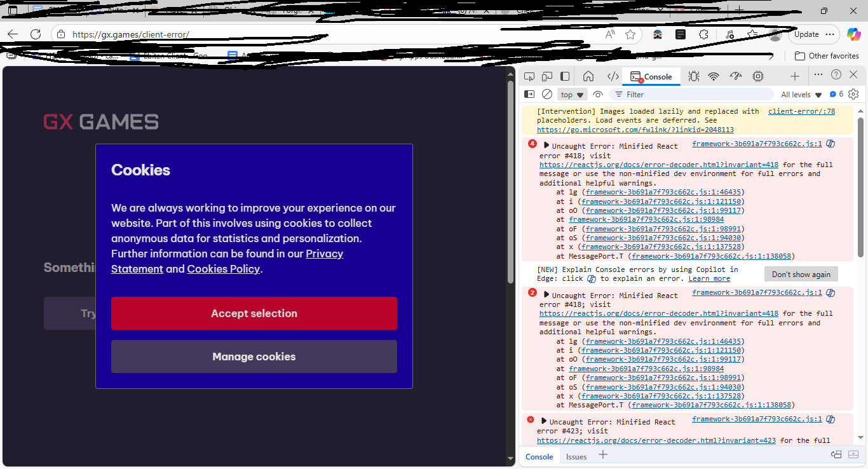Activate the DevTools inspect element picker

(529, 77)
